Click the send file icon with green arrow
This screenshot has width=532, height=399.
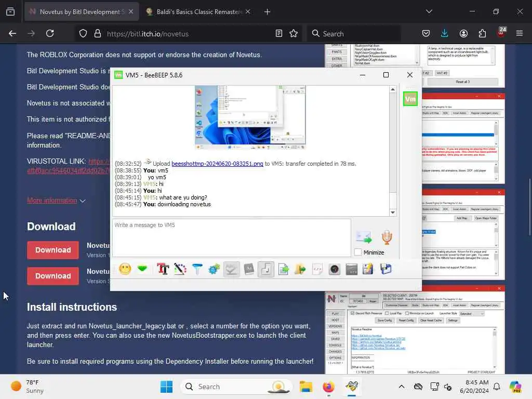click(283, 270)
